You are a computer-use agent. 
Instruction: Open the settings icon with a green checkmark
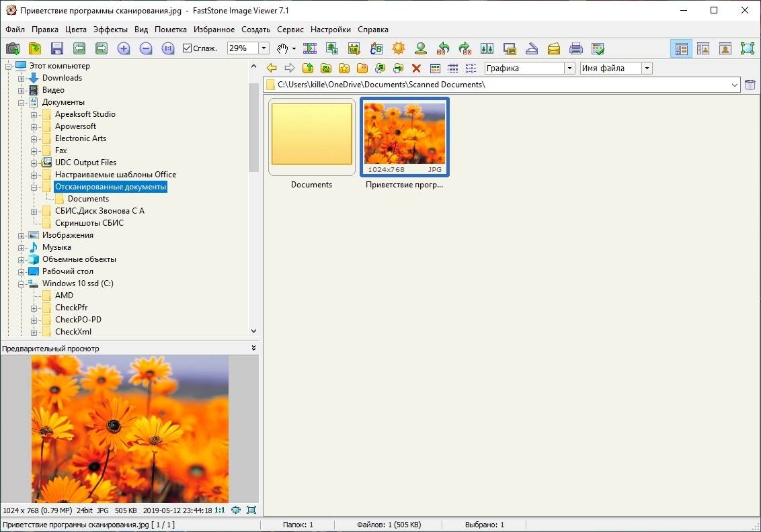click(598, 48)
